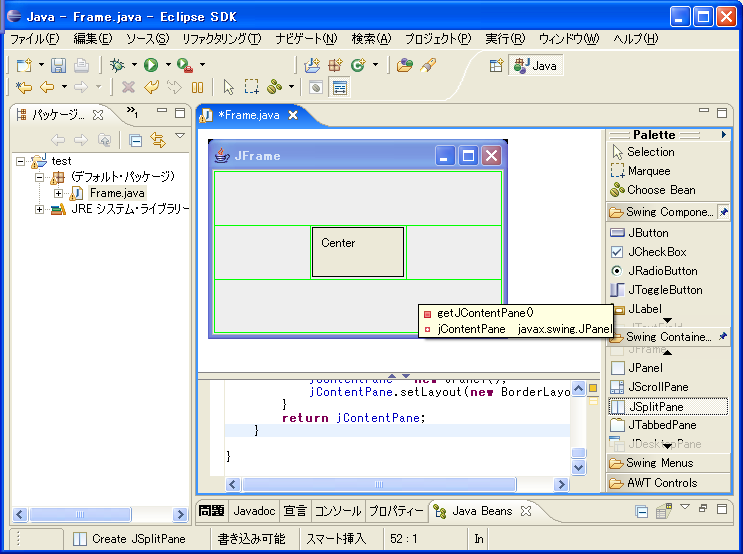Select JCheckBox in the palette
The image size is (743, 554).
pyautogui.click(x=668, y=252)
